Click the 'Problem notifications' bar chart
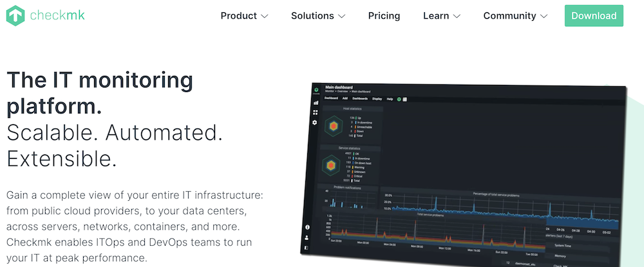Image resolution: width=644 pixels, height=267 pixels. coord(347,197)
